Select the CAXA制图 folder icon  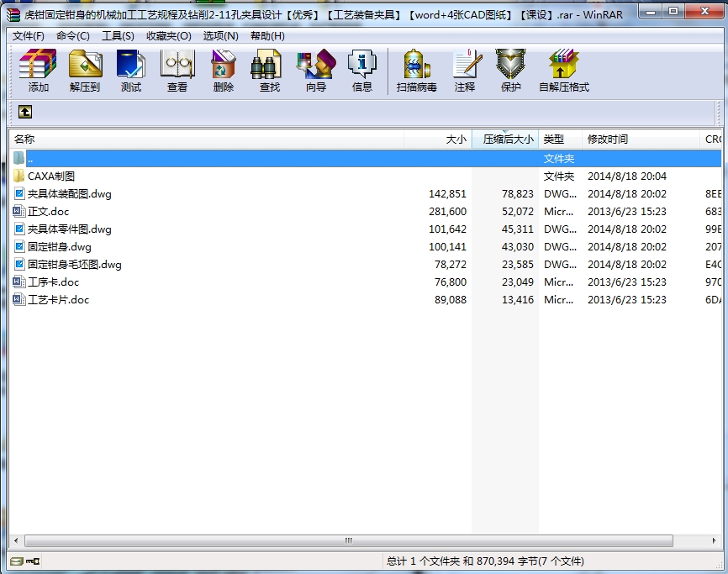(18, 176)
